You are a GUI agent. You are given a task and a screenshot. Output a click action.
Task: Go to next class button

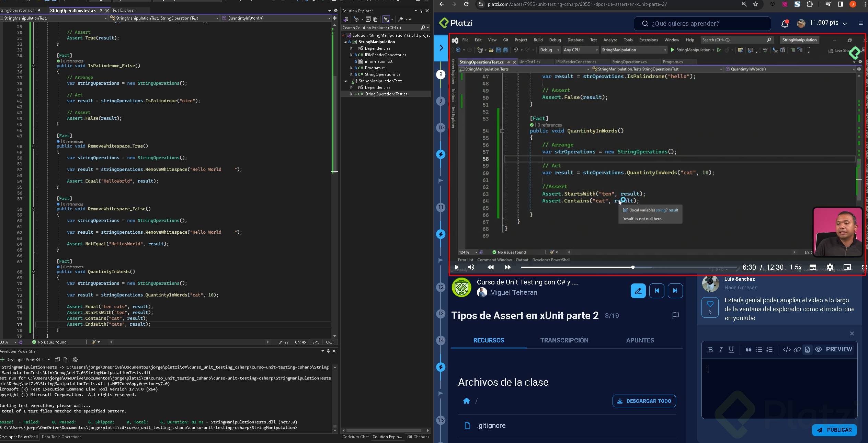pos(675,291)
